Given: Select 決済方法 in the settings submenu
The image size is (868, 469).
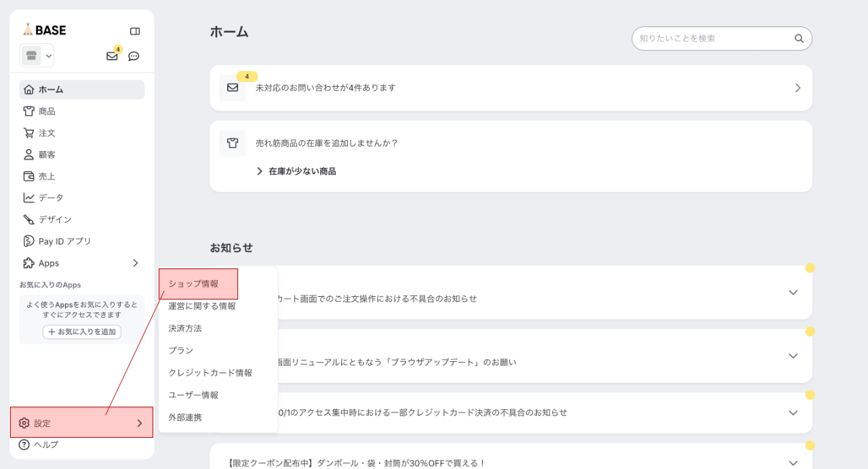Looking at the screenshot, I should [185, 329].
